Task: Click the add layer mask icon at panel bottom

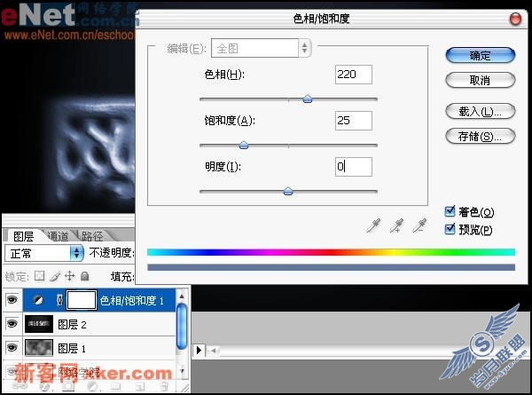Action: (x=68, y=386)
